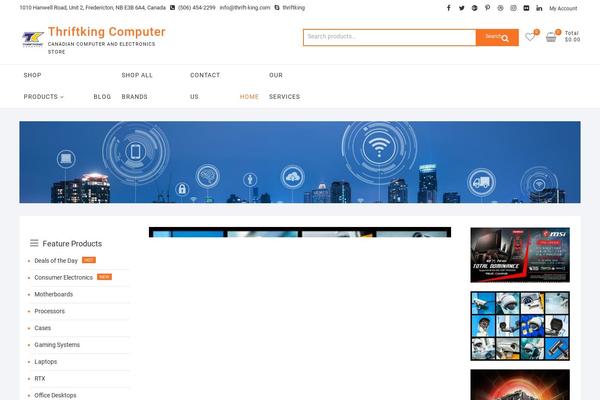Click the NEW badge on Consumer Electronics
The height and width of the screenshot is (400, 600).
coord(104,277)
